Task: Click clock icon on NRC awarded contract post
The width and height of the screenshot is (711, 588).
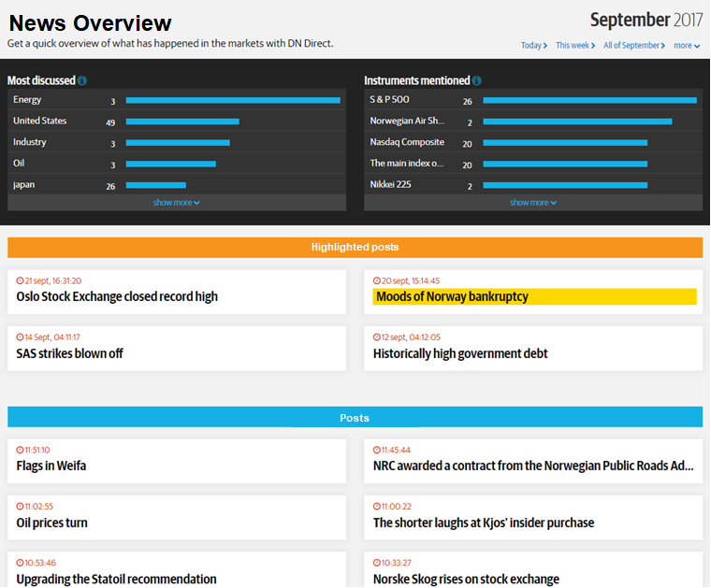Action: (377, 451)
